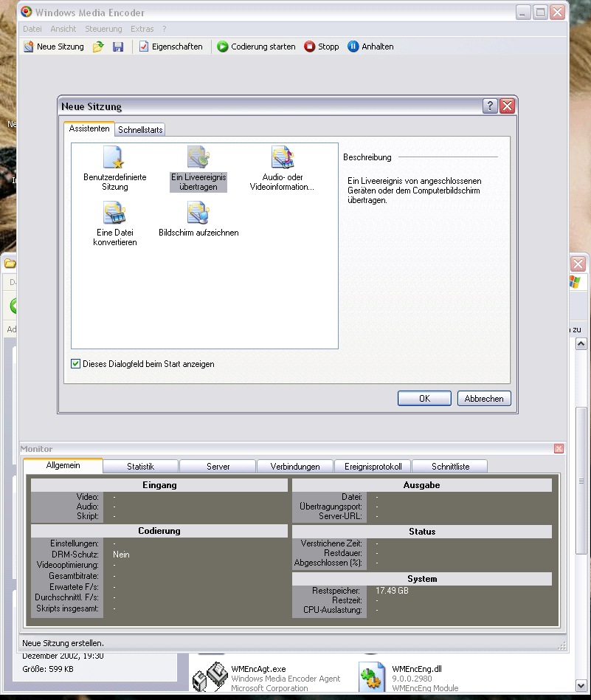Select the Ereignisprotokoll monitor tab

(x=373, y=467)
